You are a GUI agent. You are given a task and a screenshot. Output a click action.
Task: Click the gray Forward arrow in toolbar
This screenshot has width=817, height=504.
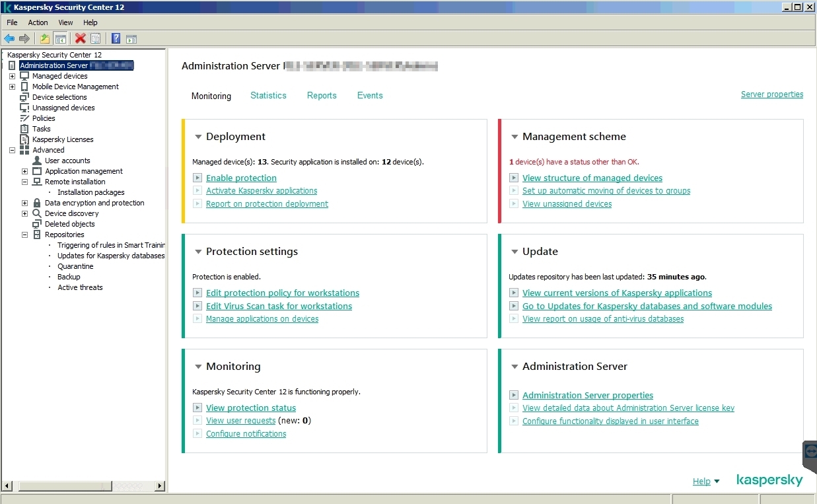click(x=24, y=39)
